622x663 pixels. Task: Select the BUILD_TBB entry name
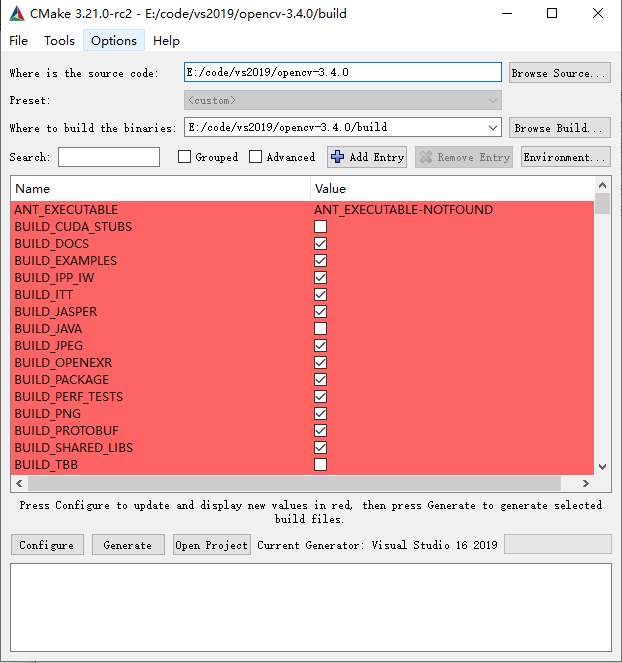pos(46,465)
